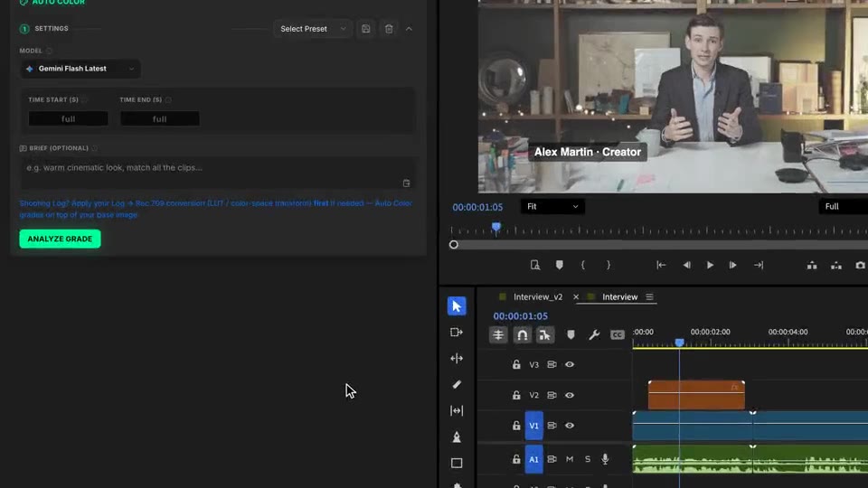Select the Rectangle tool
The image size is (868, 488).
point(457,463)
